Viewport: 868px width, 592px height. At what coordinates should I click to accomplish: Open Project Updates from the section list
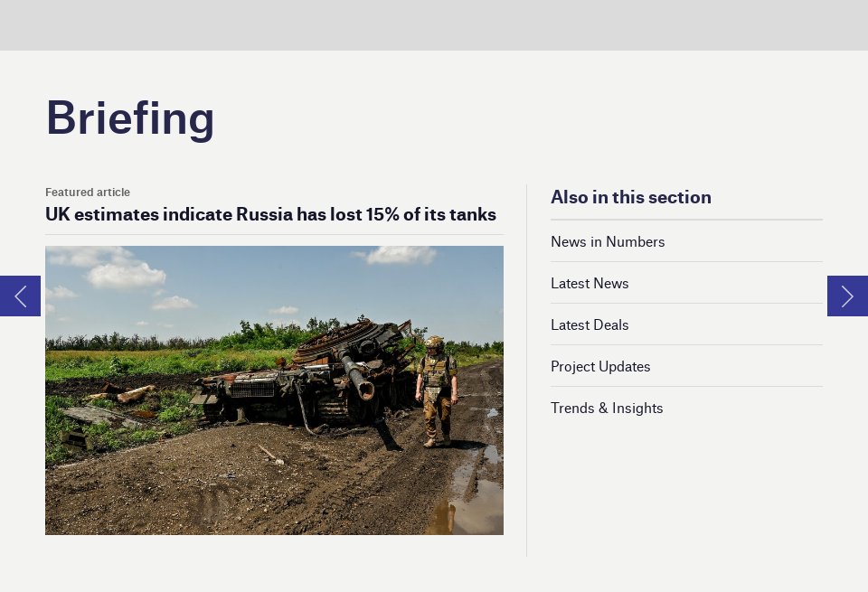point(600,366)
